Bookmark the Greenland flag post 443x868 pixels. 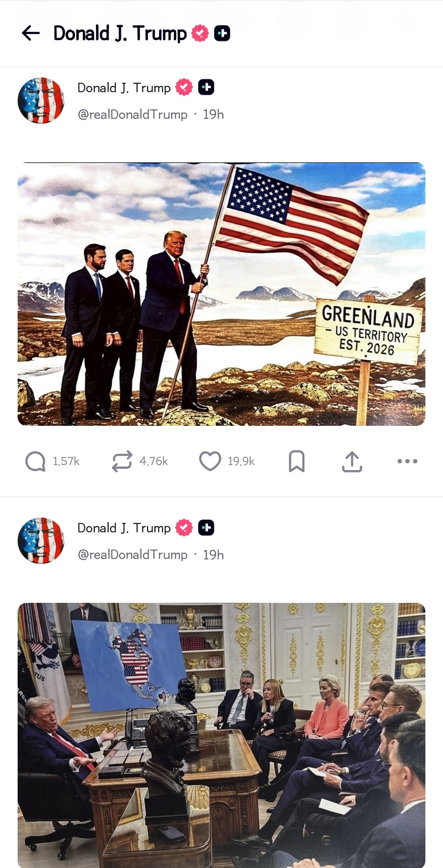297,461
